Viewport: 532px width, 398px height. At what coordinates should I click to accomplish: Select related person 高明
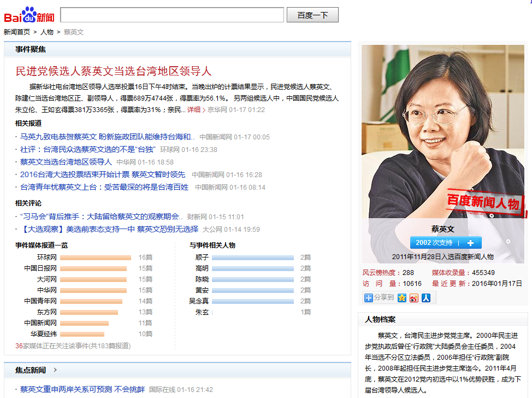click(202, 268)
